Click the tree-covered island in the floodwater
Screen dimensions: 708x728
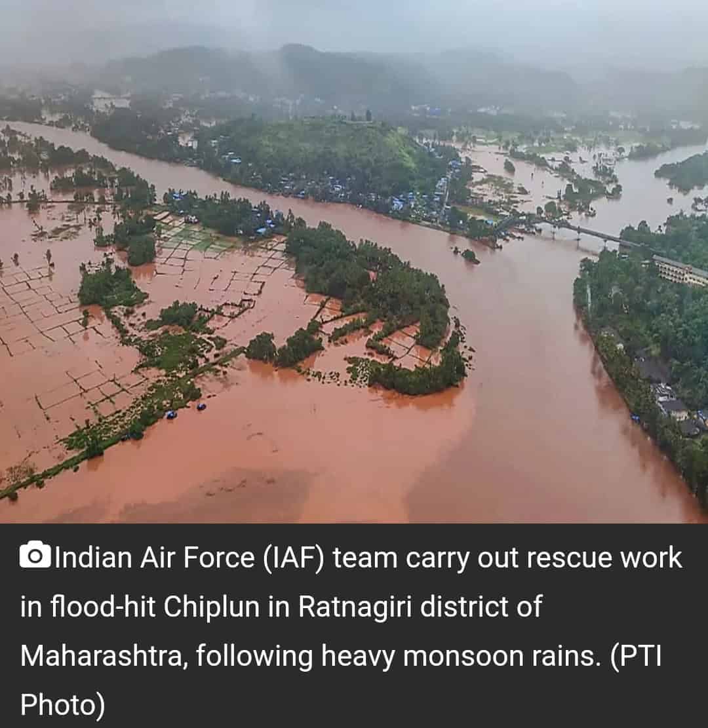point(372,307)
